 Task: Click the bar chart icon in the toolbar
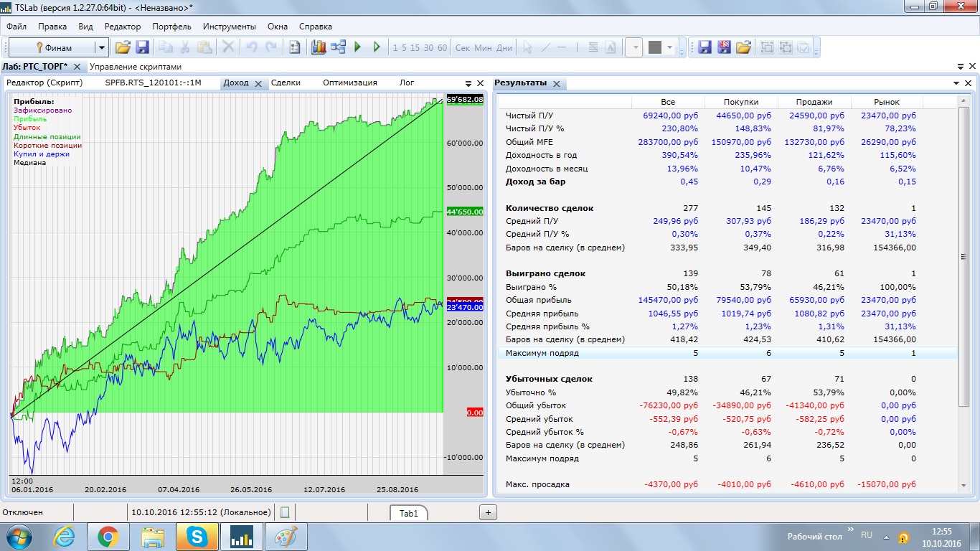(319, 47)
